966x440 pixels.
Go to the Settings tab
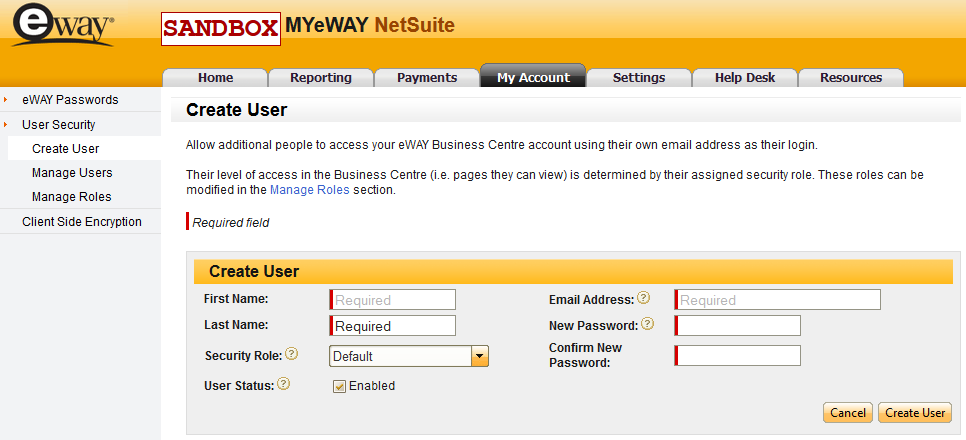(639, 78)
